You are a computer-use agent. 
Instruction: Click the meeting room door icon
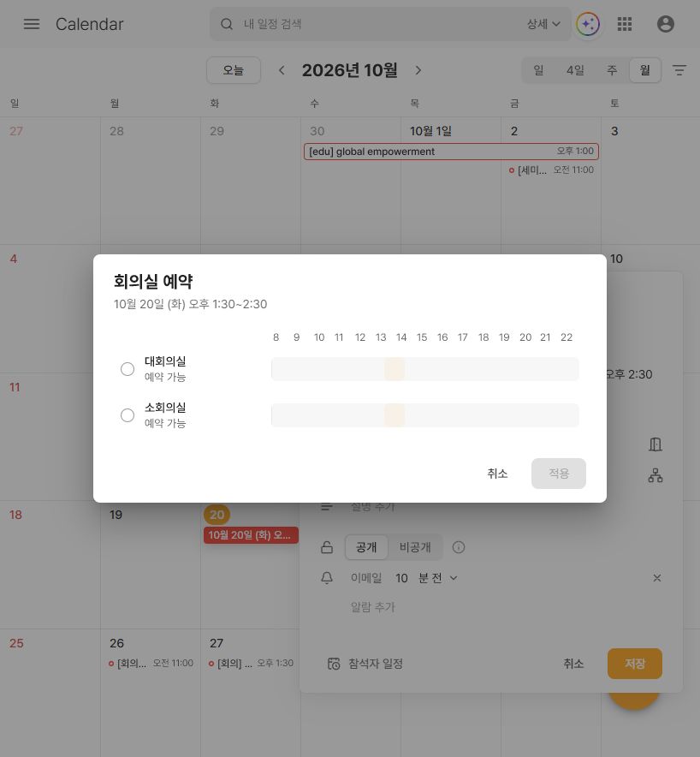click(656, 444)
